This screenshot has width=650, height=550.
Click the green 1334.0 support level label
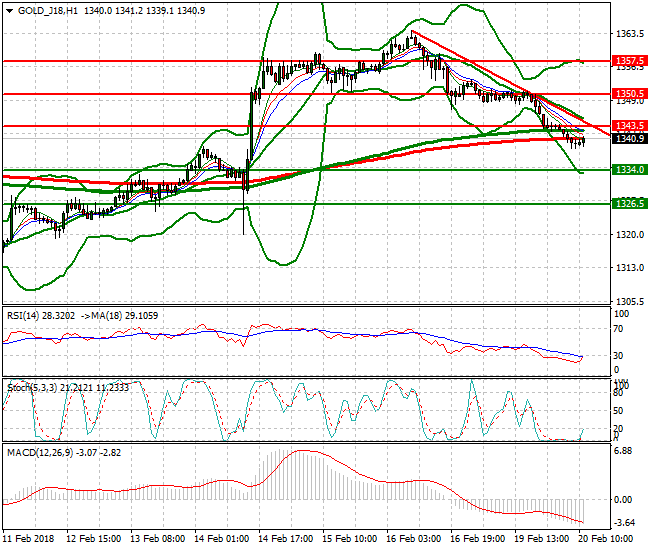pyautogui.click(x=630, y=170)
